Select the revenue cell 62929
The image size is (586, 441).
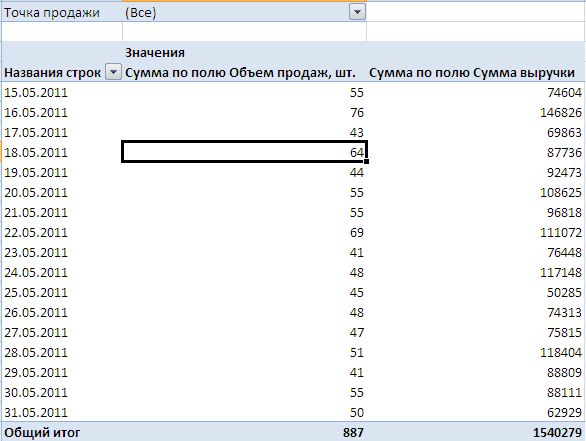pos(475,413)
